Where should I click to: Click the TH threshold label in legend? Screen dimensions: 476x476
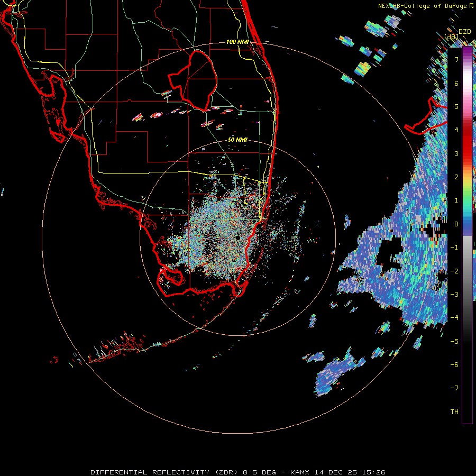coord(454,412)
